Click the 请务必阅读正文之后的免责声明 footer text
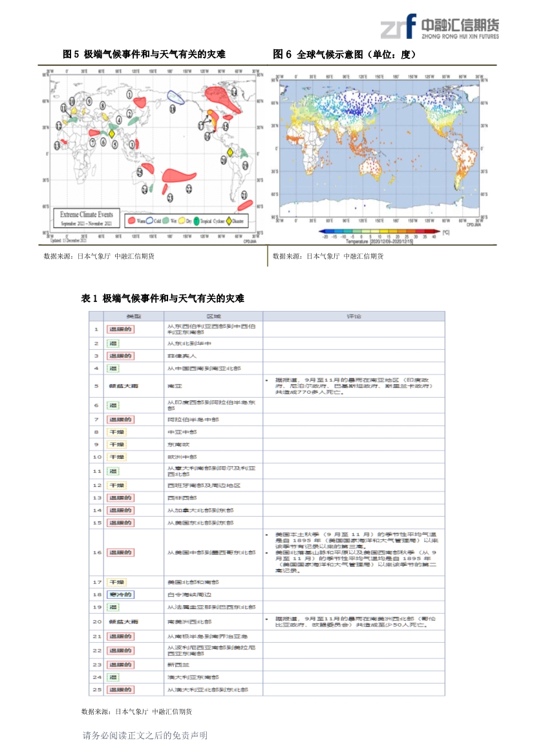This screenshot has height=756, width=534. 145,735
